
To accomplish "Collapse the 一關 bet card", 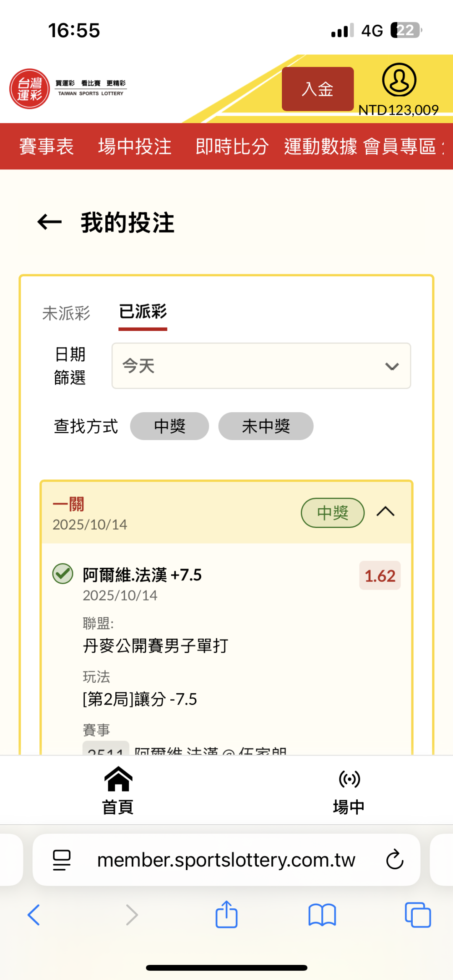I will [x=385, y=512].
